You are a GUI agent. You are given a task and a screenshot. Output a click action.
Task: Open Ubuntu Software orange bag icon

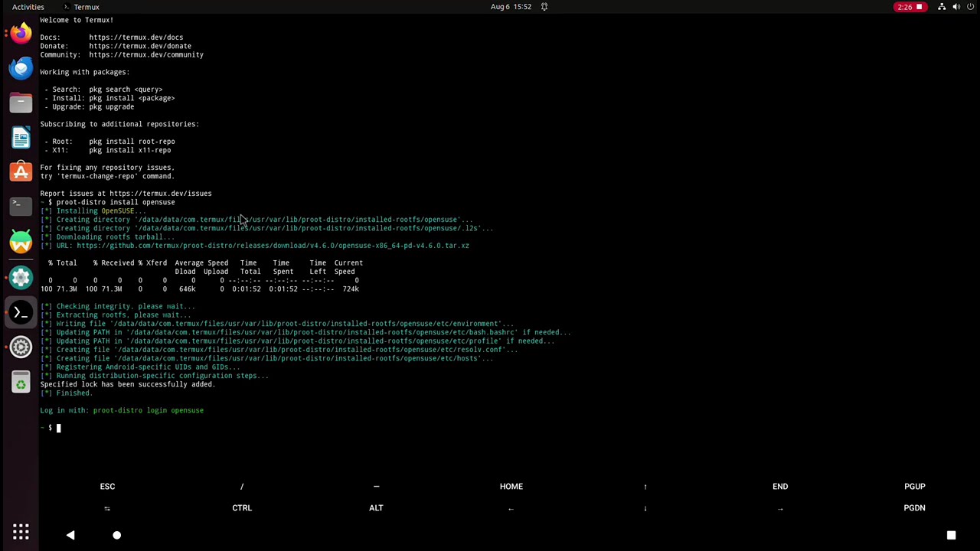(x=21, y=173)
